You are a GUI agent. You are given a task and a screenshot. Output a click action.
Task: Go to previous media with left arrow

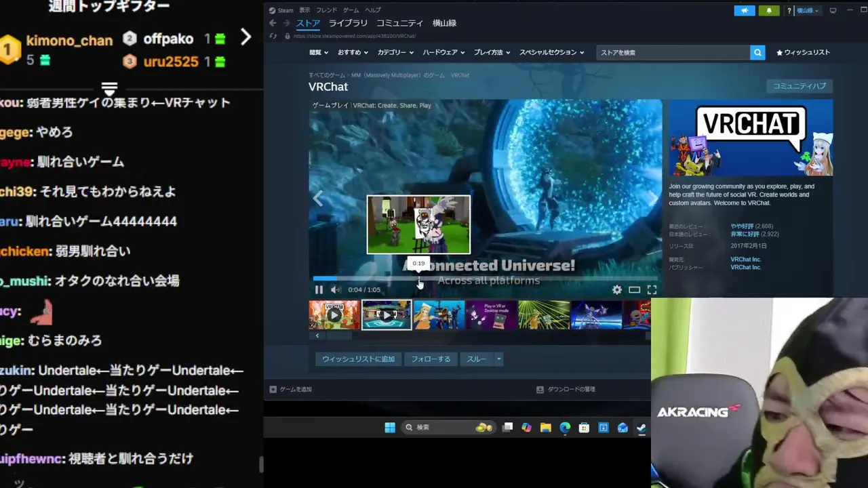[x=317, y=199]
